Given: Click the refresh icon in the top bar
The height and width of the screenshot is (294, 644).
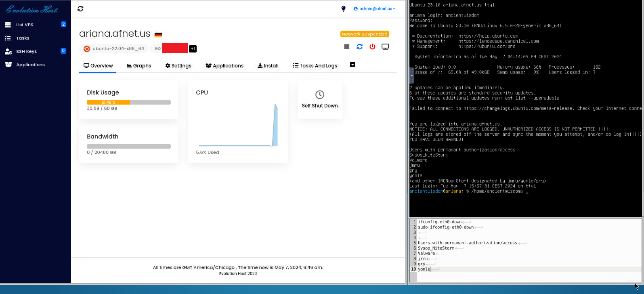Looking at the screenshot, I should tap(80, 8).
